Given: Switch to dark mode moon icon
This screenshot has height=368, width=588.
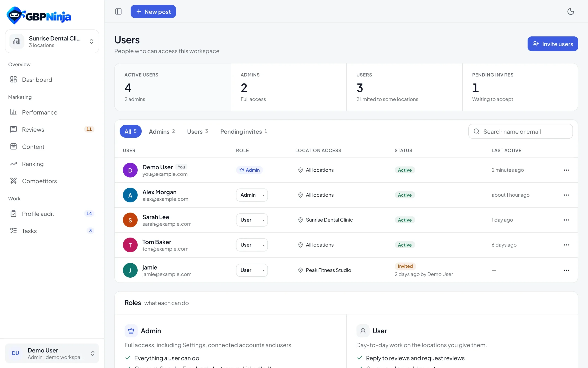Looking at the screenshot, I should pyautogui.click(x=571, y=11).
